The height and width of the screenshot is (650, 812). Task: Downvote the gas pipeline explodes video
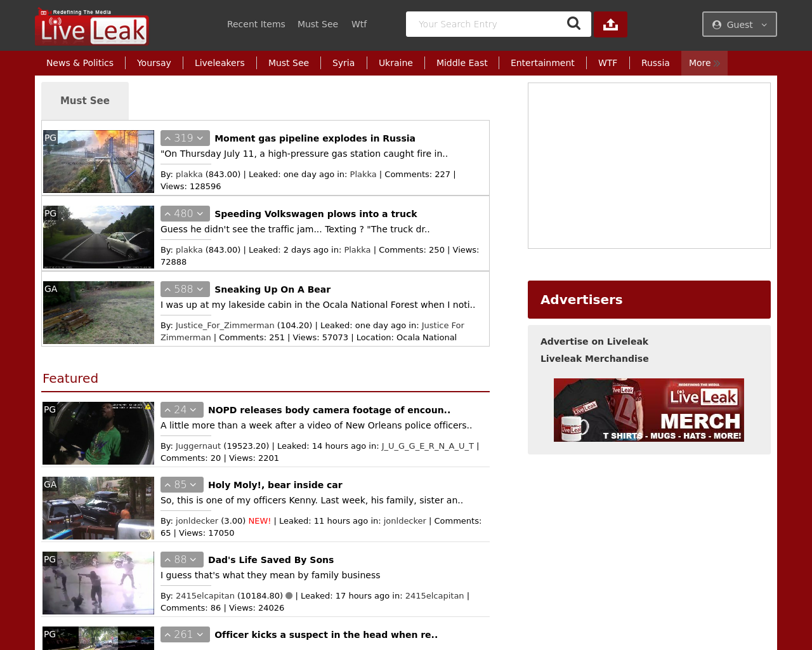point(200,138)
